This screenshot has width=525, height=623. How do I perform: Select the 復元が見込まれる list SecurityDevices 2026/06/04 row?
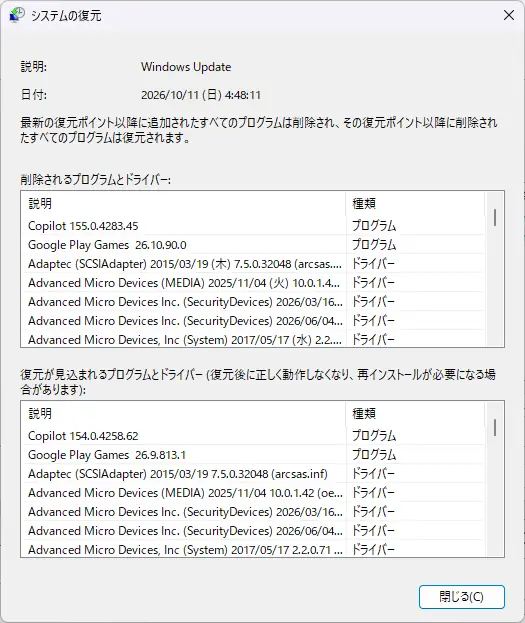[254, 531]
